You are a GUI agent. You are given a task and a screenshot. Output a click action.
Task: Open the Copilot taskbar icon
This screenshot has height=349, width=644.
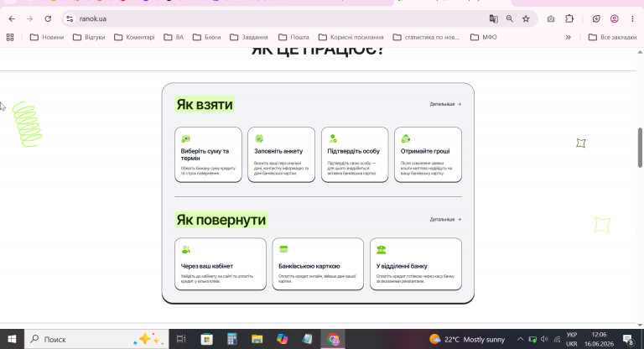click(x=282, y=339)
